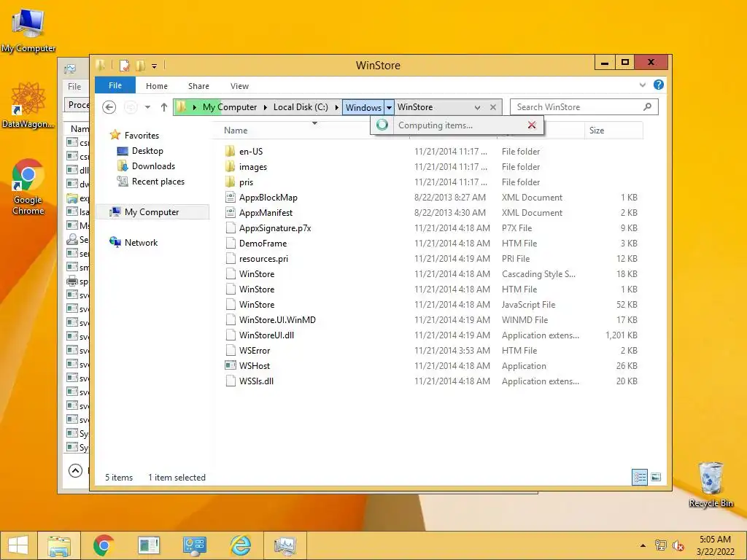Screen dimensions: 747x560
Task: Open Customize Quick Access Toolbar arrow
Action: point(155,66)
